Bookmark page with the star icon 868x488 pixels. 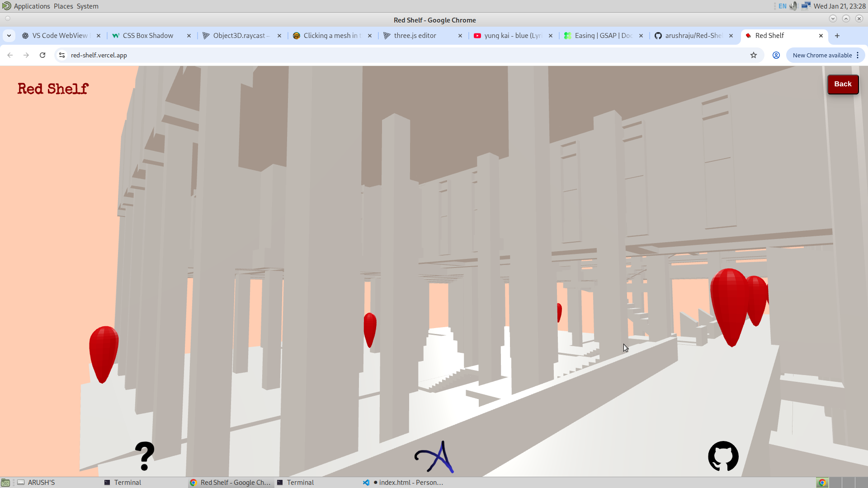pos(753,55)
